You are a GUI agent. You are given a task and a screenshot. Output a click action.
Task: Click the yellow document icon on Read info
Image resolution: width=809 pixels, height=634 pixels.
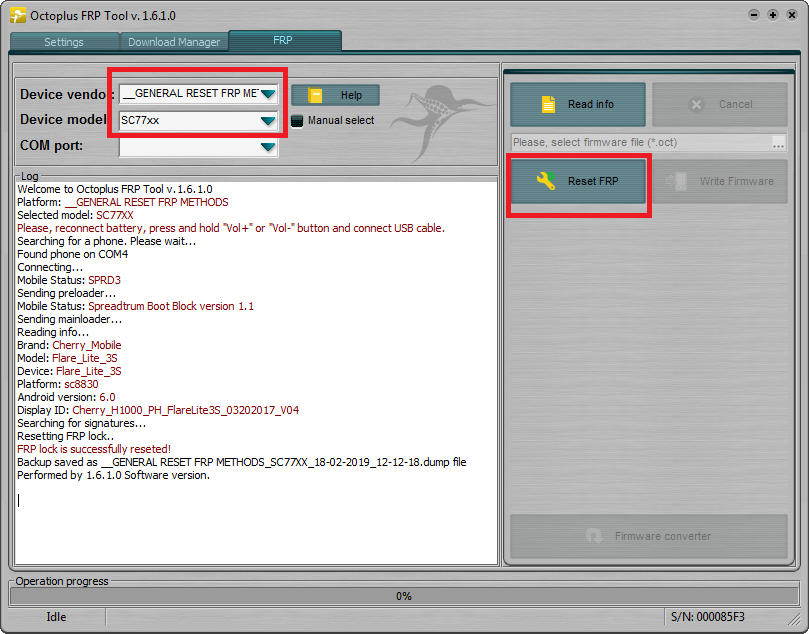point(548,104)
